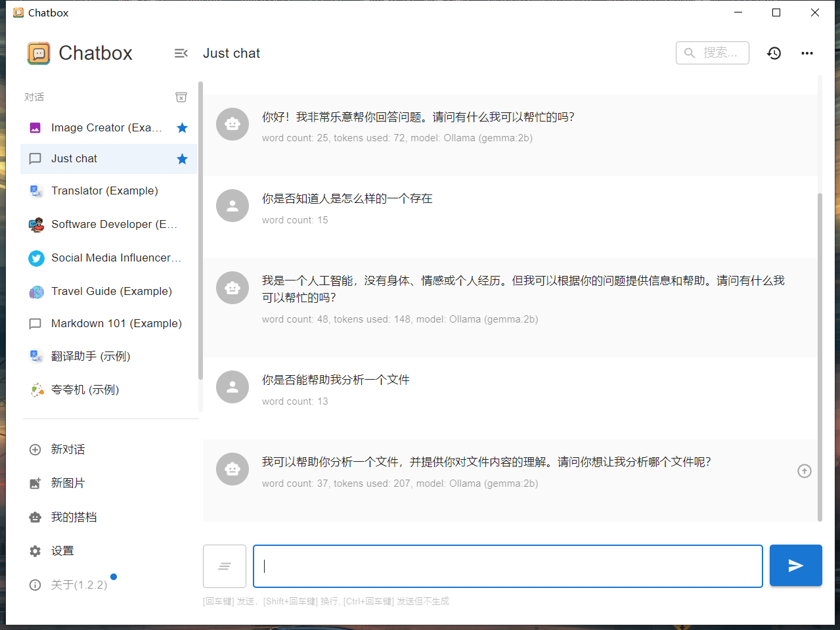This screenshot has width=840, height=630.
Task: Open 关于(1.2.2) about page
Action: pyautogui.click(x=108, y=585)
